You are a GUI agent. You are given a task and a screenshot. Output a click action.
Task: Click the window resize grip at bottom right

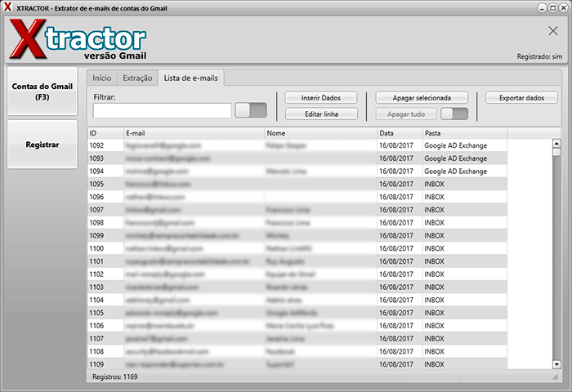coord(555,377)
